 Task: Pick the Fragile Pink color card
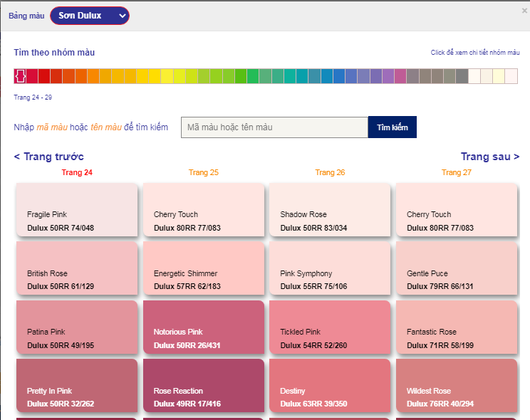coord(77,209)
